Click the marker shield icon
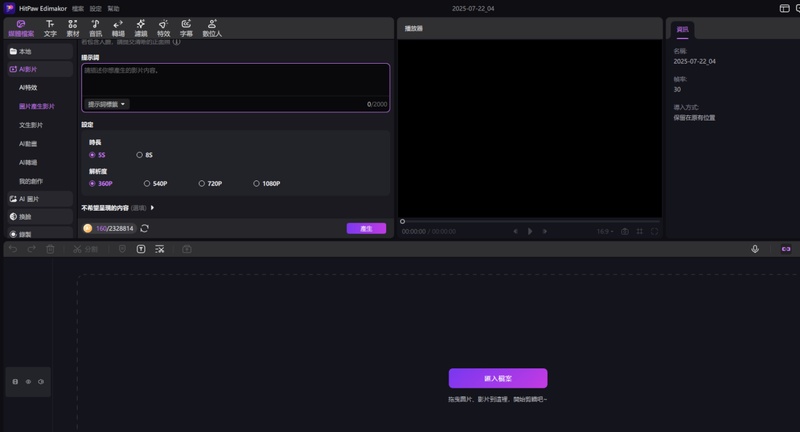This screenshot has height=432, width=800. tap(122, 249)
